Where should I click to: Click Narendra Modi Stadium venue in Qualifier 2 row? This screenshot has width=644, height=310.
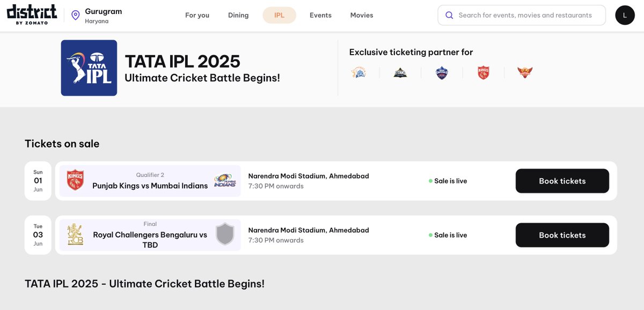coord(309,176)
